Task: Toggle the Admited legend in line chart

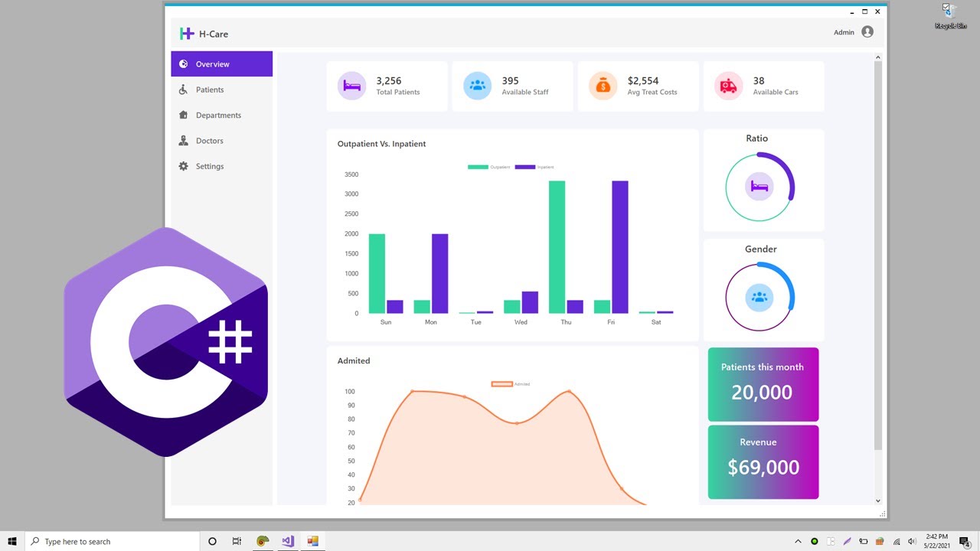Action: click(x=511, y=384)
